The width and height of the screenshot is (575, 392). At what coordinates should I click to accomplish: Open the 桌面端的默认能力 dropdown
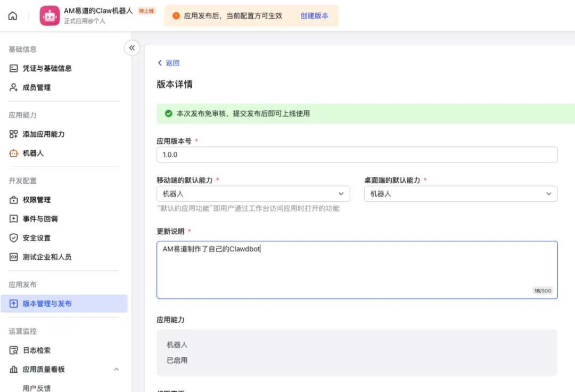[461, 194]
